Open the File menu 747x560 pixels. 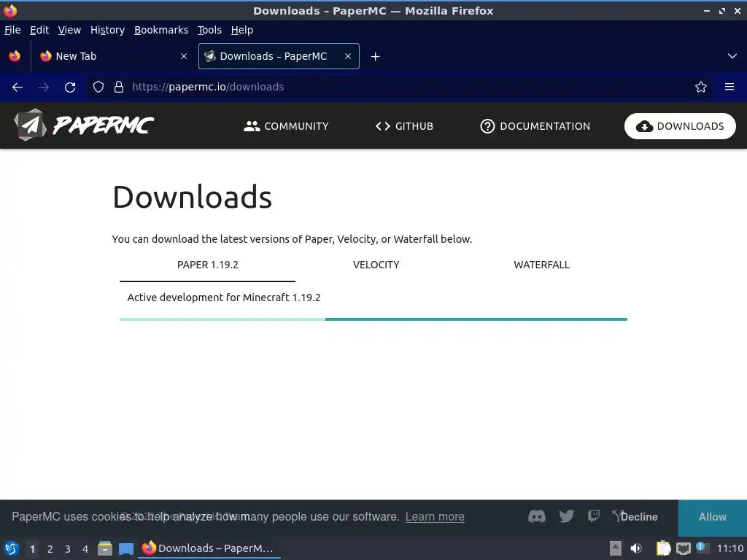coord(12,30)
